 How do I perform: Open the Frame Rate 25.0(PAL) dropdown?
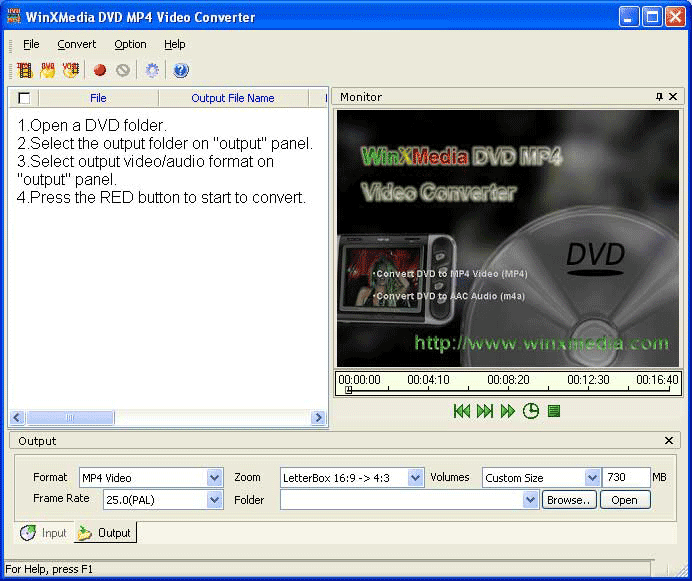(x=215, y=500)
